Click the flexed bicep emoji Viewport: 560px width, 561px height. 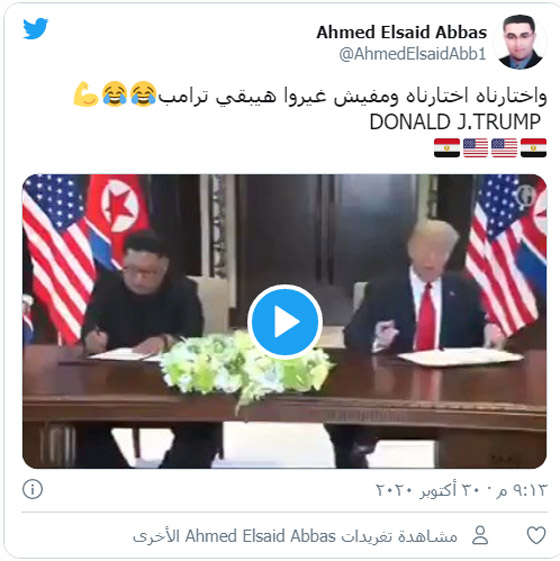(x=86, y=94)
